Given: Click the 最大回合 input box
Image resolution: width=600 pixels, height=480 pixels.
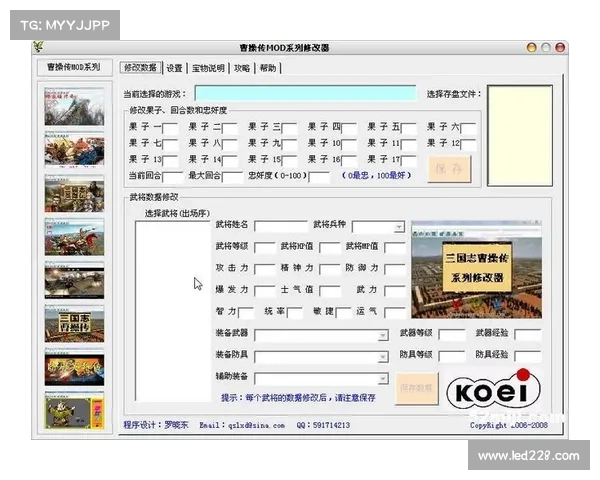Looking at the screenshot, I should click(232, 177).
